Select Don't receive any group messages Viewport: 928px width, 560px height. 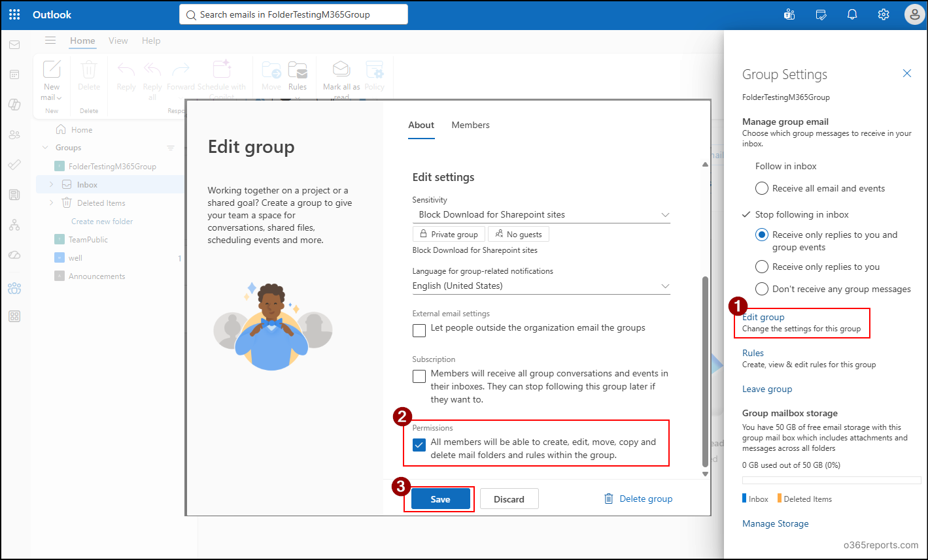tap(762, 289)
